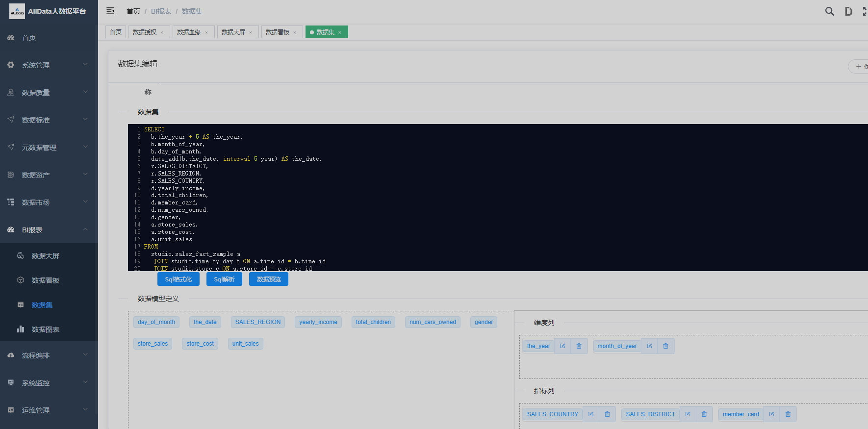
Task: Click the AllData platform logo
Action: [17, 11]
